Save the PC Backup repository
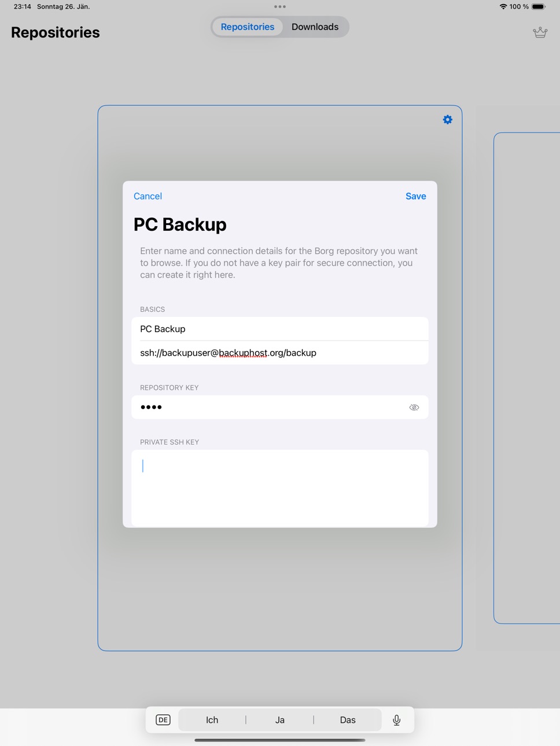The width and height of the screenshot is (560, 746). coord(416,196)
